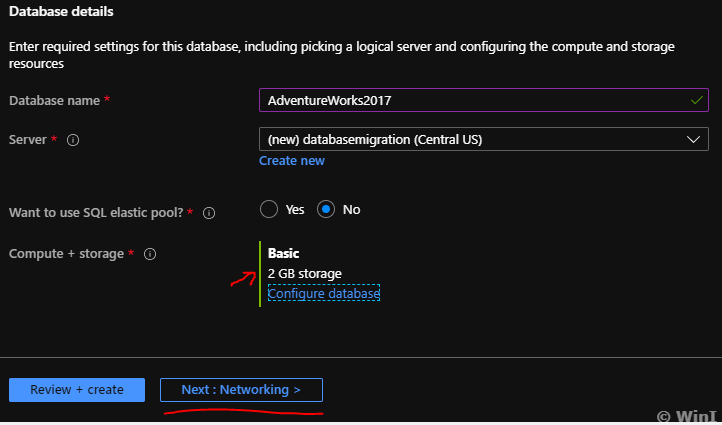The width and height of the screenshot is (722, 425).
Task: Click the Database name label
Action: coord(54,101)
